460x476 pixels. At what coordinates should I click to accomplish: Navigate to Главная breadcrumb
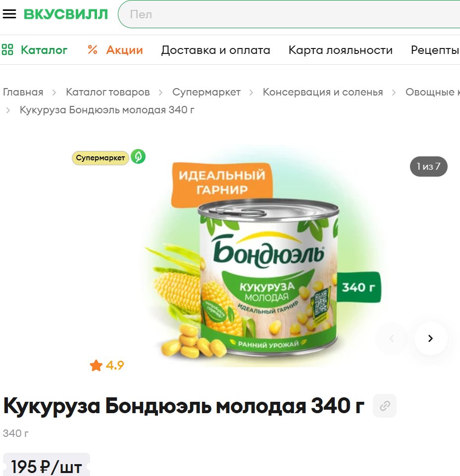point(23,92)
